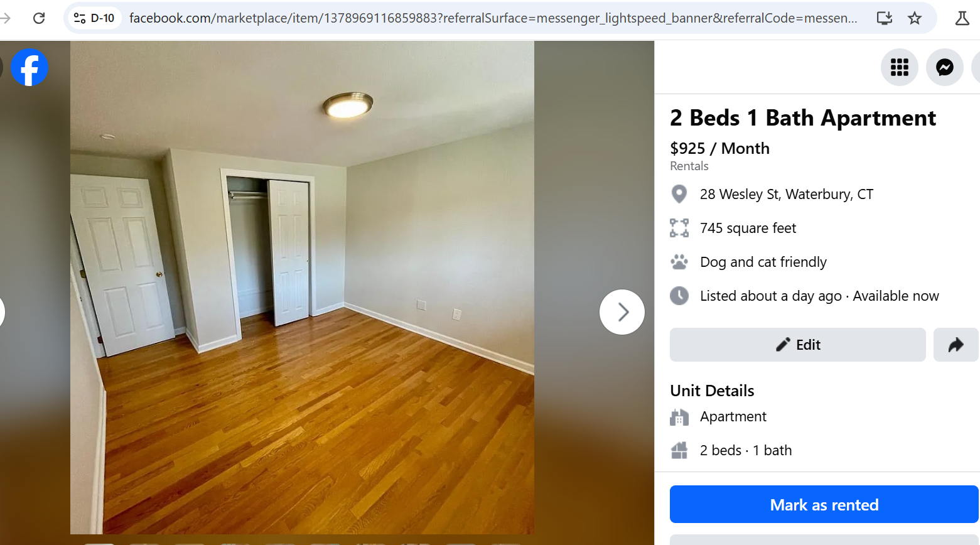The image size is (980, 545).
Task: Open Messenger chat icon
Action: point(944,67)
